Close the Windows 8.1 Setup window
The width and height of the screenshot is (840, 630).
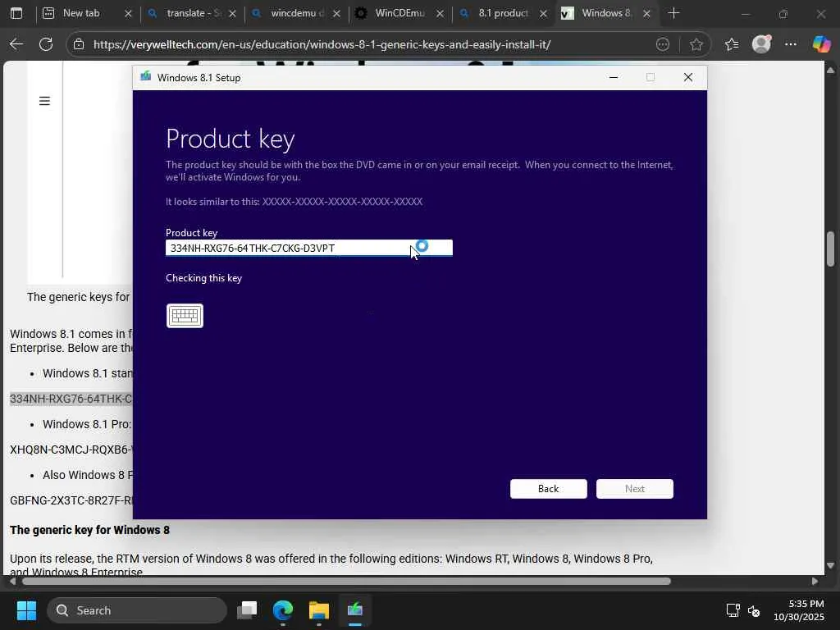point(688,78)
